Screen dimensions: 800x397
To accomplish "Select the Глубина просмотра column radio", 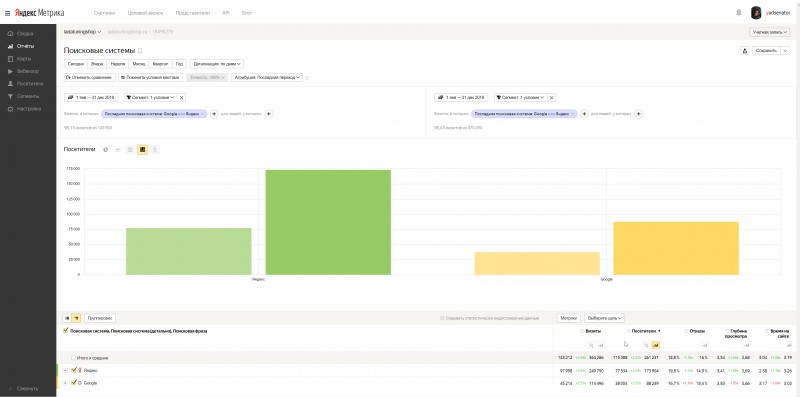I will (x=727, y=331).
